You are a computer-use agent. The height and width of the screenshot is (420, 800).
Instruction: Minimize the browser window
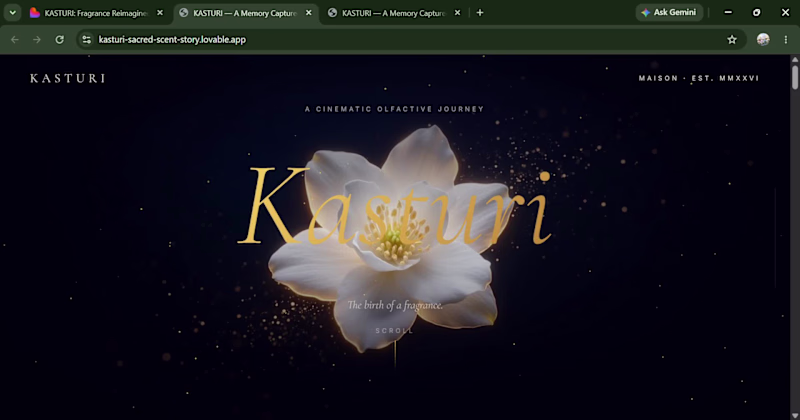click(x=728, y=12)
